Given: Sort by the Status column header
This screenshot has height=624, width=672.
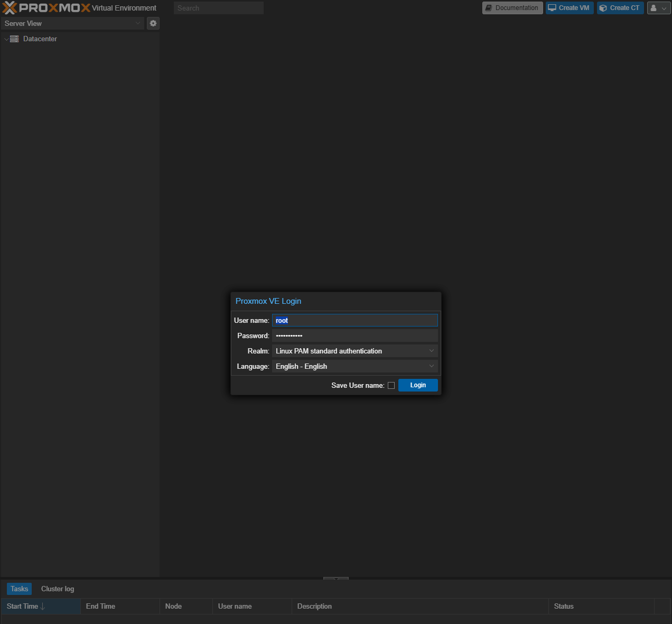Looking at the screenshot, I should 601,606.
